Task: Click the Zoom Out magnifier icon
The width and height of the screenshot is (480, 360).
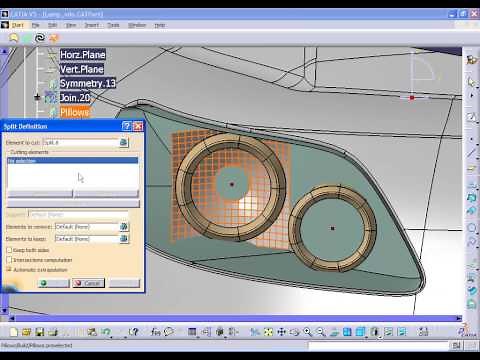Action: [x=321, y=332]
